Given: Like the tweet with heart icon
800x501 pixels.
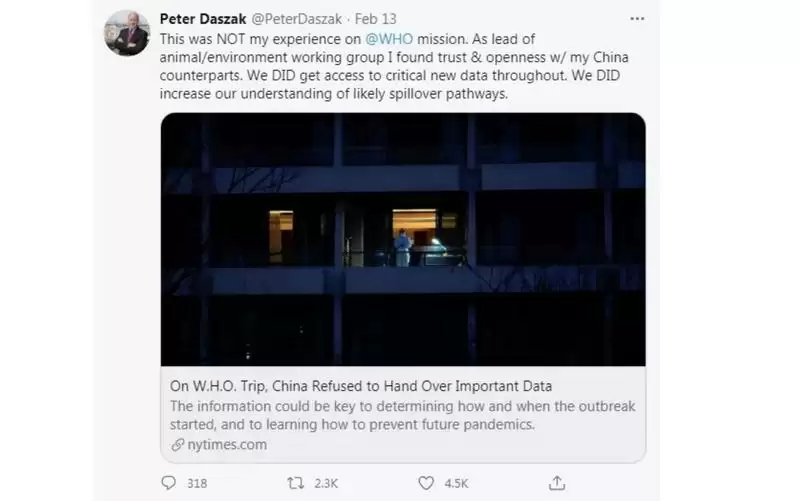Looking at the screenshot, I should (426, 483).
